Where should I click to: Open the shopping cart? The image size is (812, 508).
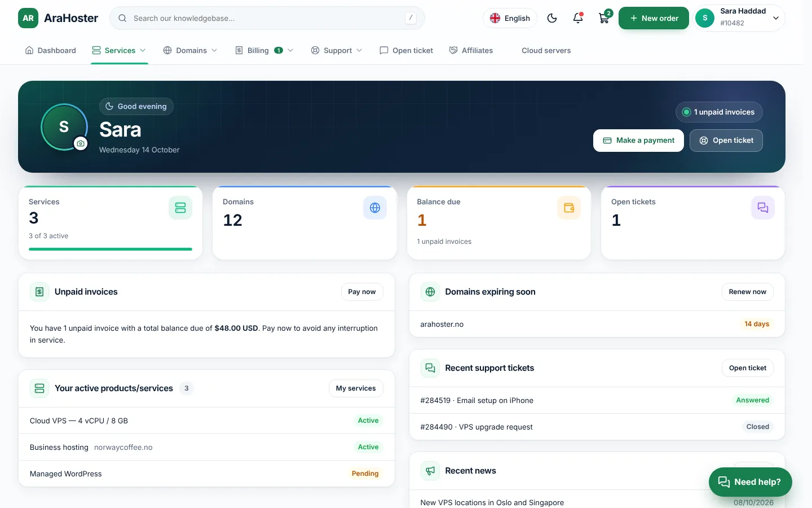[x=604, y=18]
